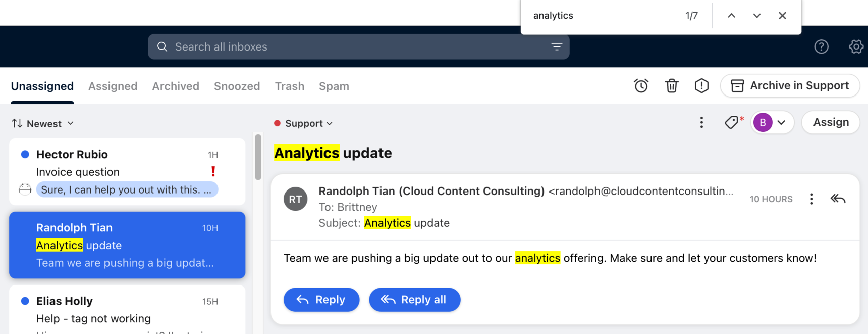Close the find-in-page bar
Screen dimensions: 868x334
point(782,16)
